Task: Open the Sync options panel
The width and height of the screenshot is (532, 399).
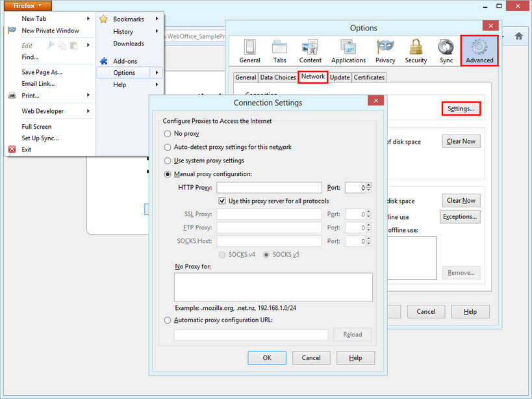Action: click(446, 51)
